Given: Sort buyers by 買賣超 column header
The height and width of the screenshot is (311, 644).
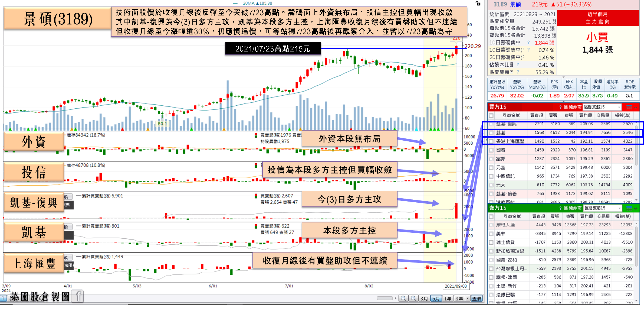Looking at the screenshot, I should pyautogui.click(x=537, y=115).
